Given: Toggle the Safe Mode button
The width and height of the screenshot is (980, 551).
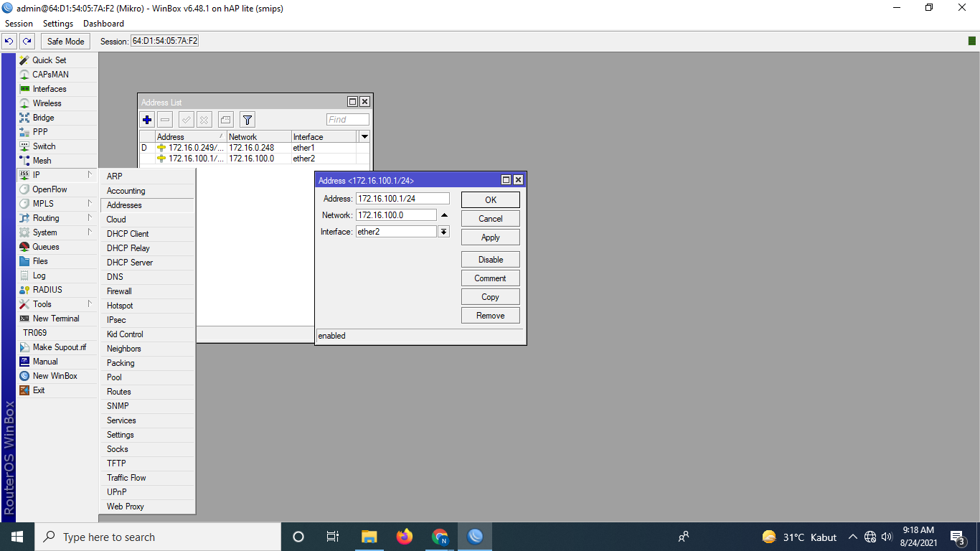Looking at the screenshot, I should click(x=66, y=42).
